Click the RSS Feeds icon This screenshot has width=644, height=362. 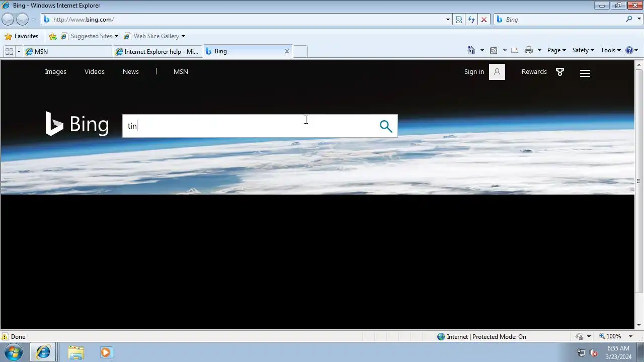coord(494,50)
